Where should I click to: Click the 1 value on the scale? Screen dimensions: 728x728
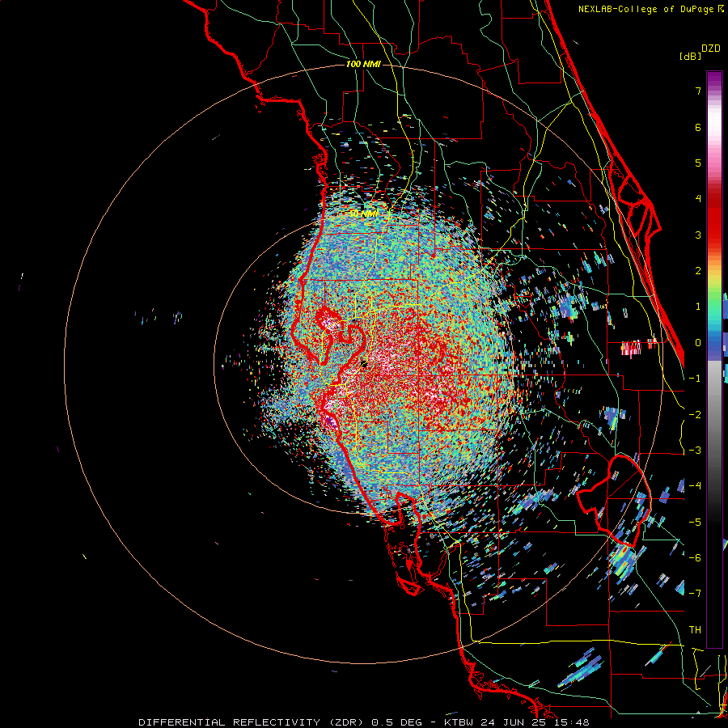(698, 307)
